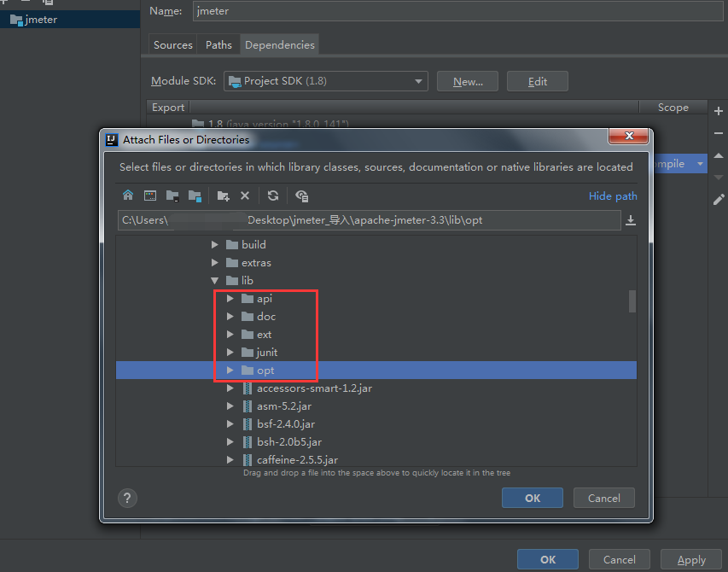The height and width of the screenshot is (572, 728).
Task: Switch to Sources tab
Action: [172, 45]
